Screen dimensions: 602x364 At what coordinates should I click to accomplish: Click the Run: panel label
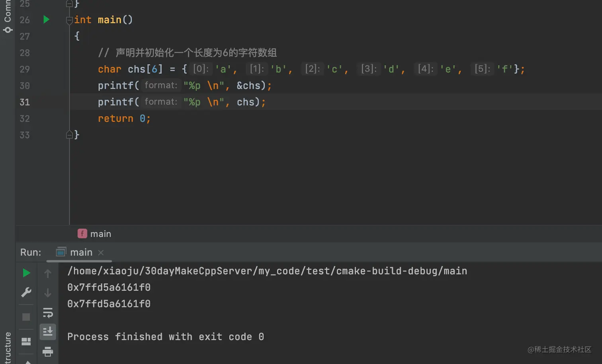pos(31,252)
